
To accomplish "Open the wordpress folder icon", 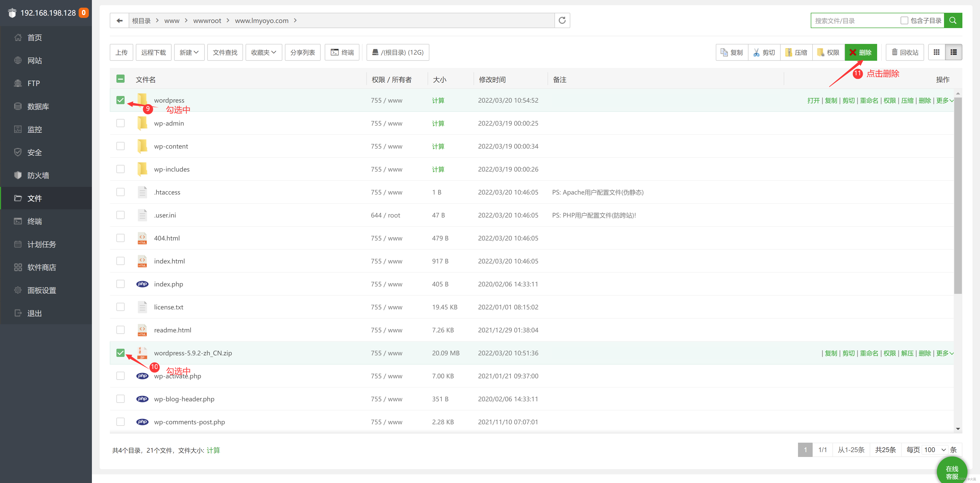I will (142, 100).
